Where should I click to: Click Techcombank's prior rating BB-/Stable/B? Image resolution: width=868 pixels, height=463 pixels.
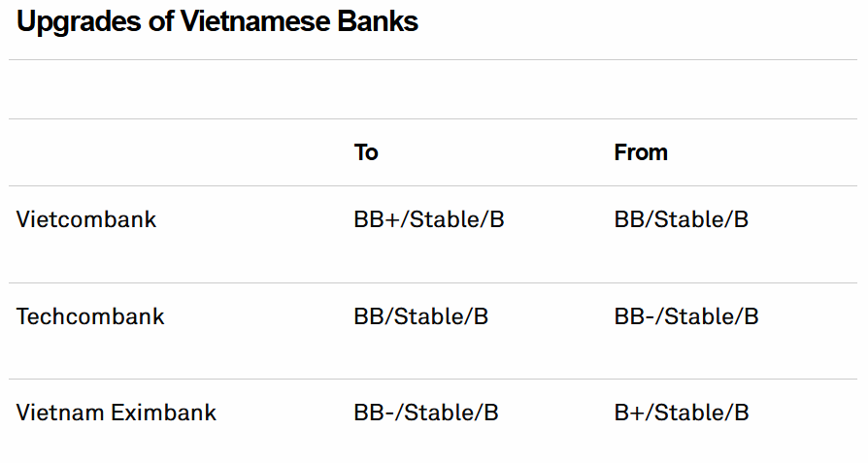(x=686, y=315)
